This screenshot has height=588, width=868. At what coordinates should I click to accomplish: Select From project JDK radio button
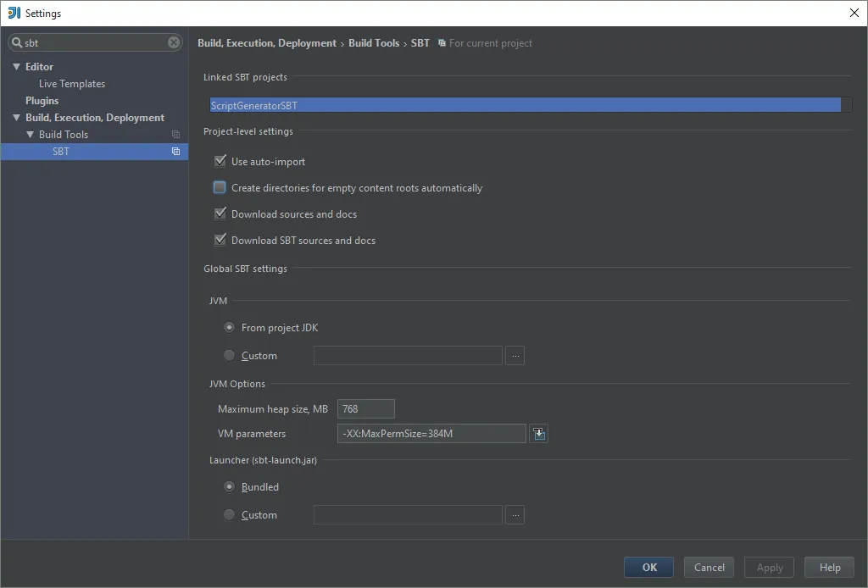click(x=229, y=327)
